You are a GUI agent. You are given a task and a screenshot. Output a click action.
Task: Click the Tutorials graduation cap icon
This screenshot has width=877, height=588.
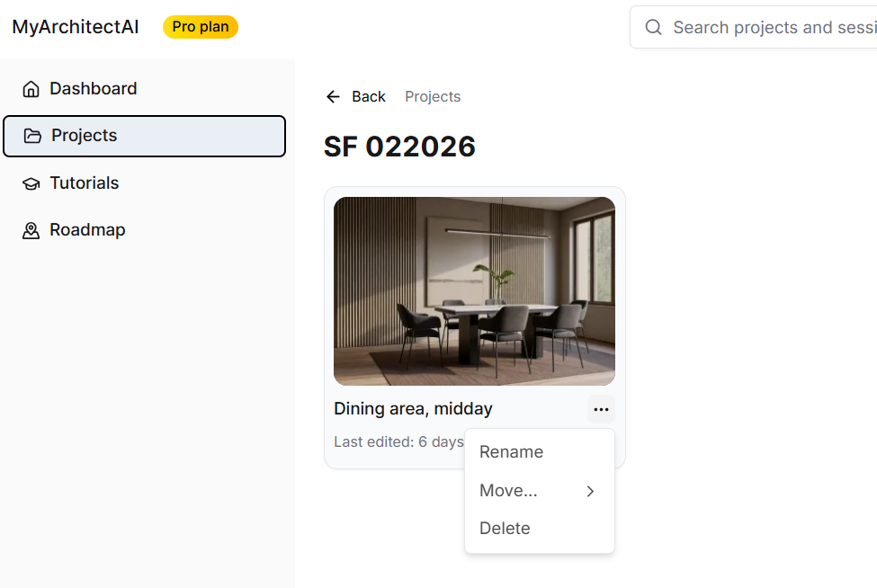pyautogui.click(x=31, y=183)
